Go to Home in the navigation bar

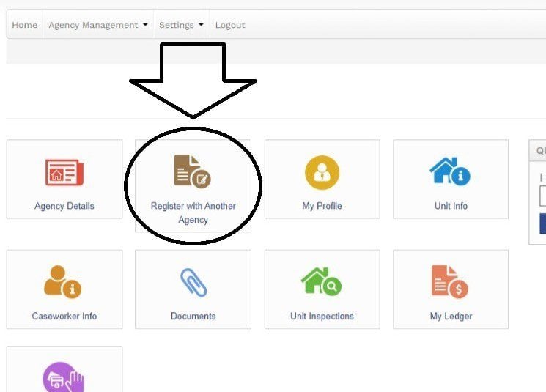pos(24,25)
